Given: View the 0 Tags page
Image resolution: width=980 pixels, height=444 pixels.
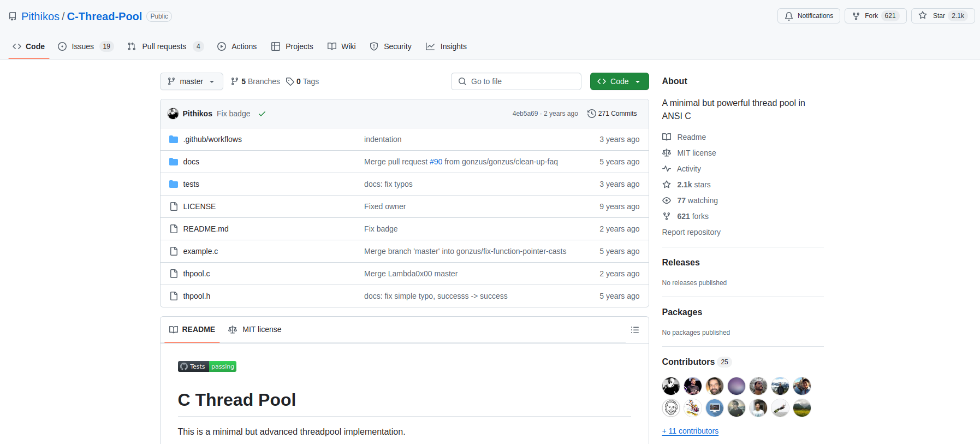Looking at the screenshot, I should [x=302, y=81].
